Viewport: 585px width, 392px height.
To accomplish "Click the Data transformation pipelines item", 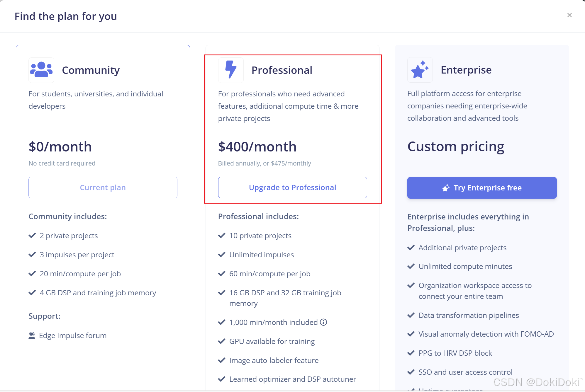I will (x=469, y=315).
